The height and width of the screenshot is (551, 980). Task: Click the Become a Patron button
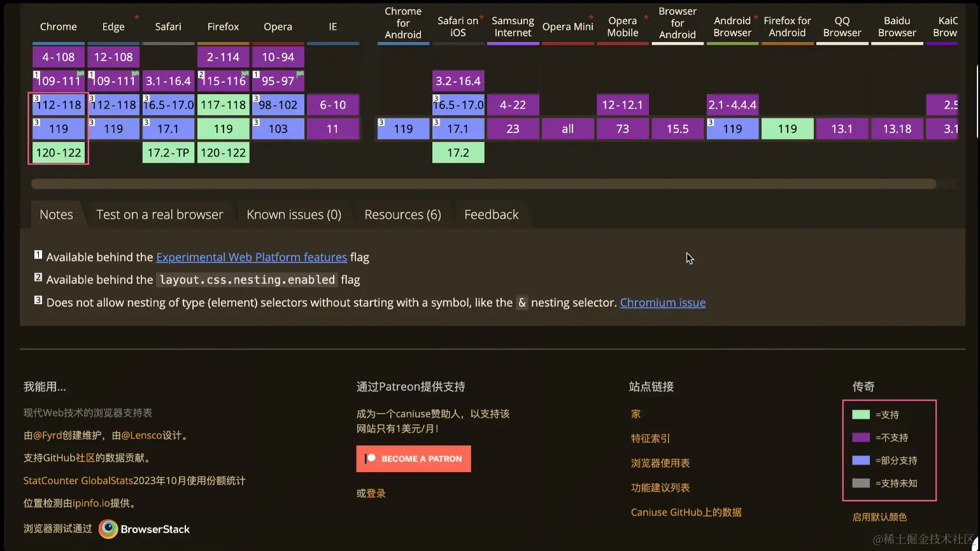413,459
